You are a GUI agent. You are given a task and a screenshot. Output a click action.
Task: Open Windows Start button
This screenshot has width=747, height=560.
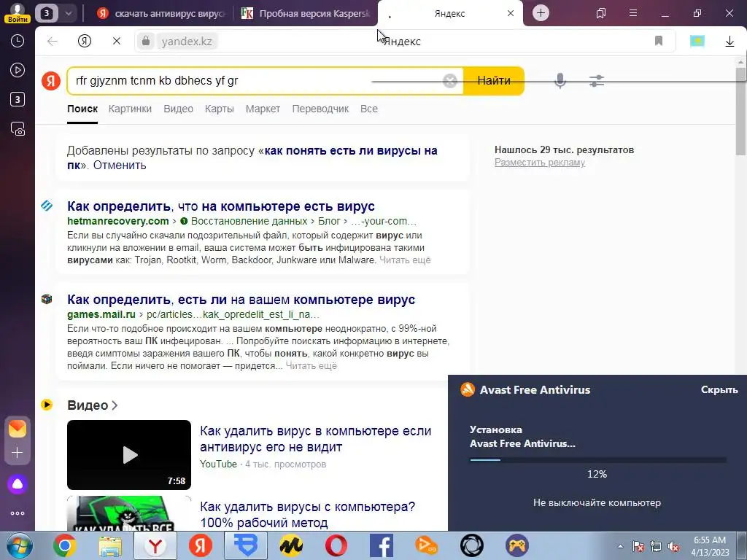click(19, 545)
